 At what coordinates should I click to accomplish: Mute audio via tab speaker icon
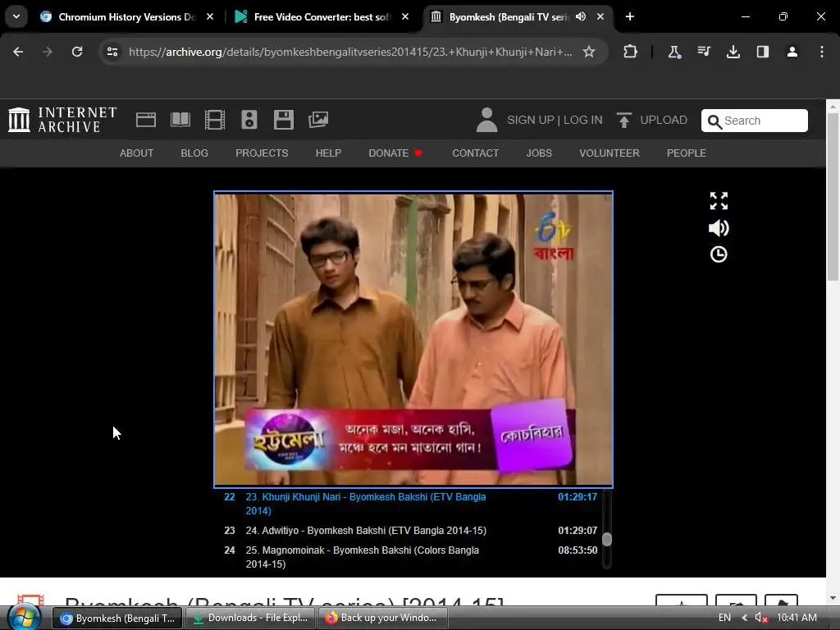(x=581, y=16)
